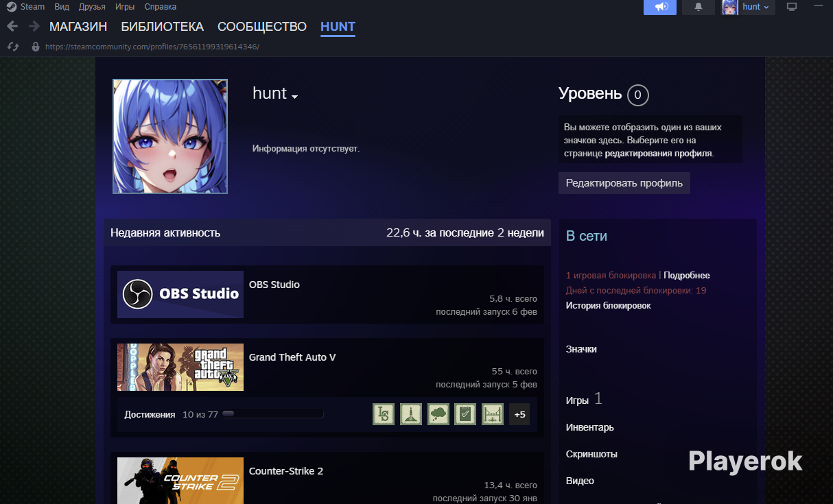Screen dimensions: 833x504
Task: Click 'Недавняя активность' heading
Action: click(165, 232)
